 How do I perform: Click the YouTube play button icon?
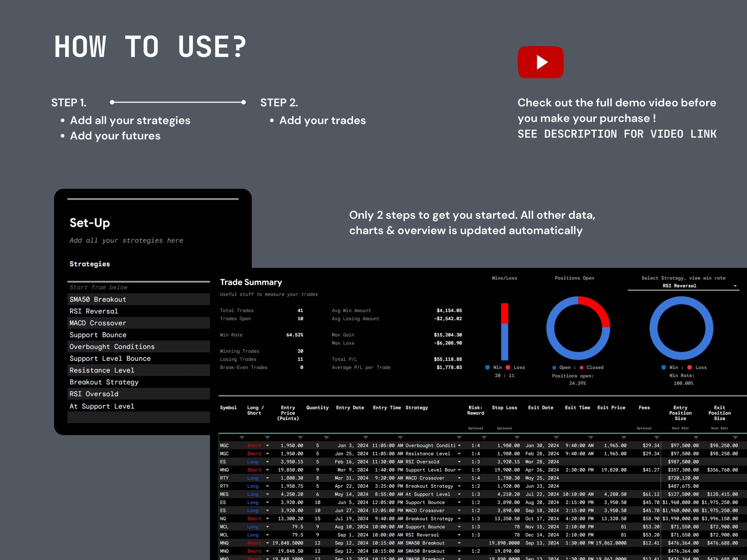[540, 62]
